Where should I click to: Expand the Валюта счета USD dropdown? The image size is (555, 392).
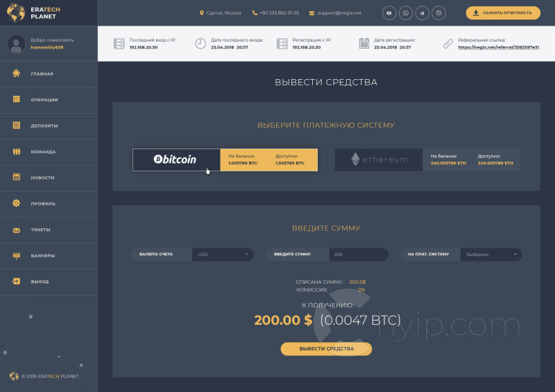pos(223,254)
